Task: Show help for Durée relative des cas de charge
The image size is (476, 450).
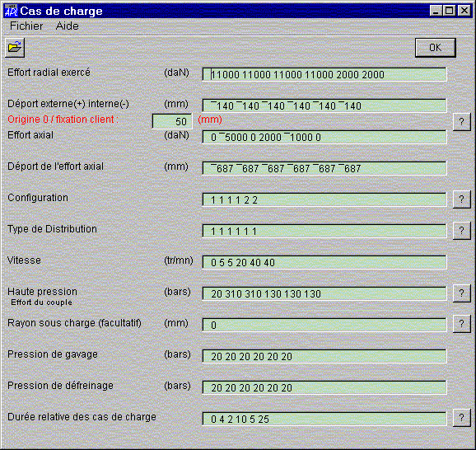Action: [461, 418]
